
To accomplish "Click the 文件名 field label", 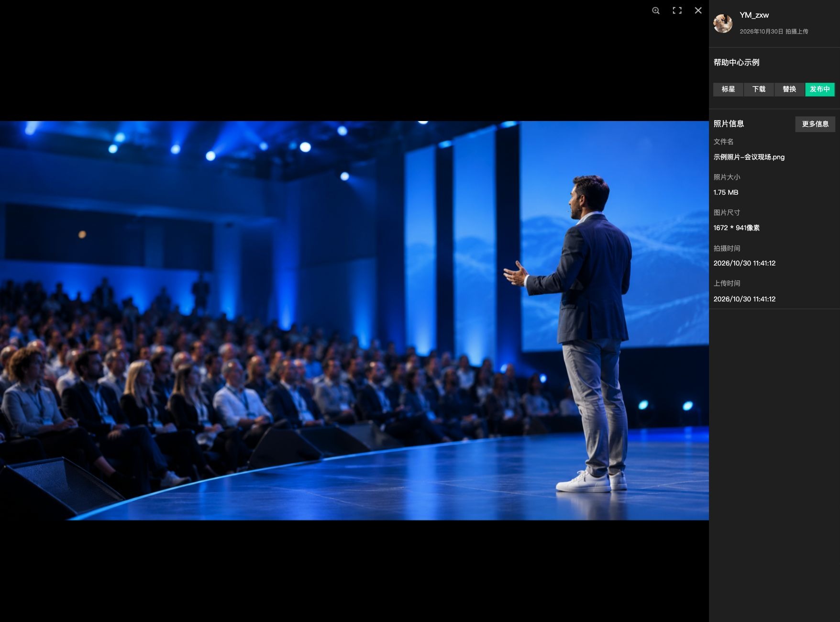I will [723, 142].
